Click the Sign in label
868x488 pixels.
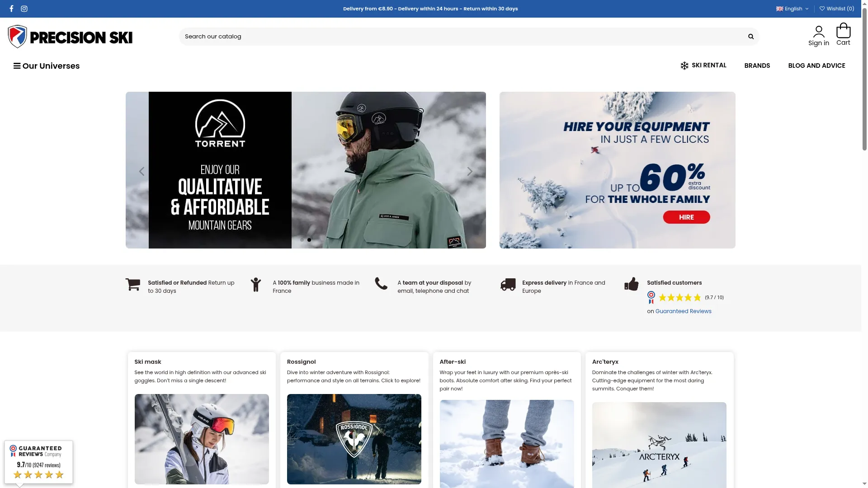pos(819,43)
